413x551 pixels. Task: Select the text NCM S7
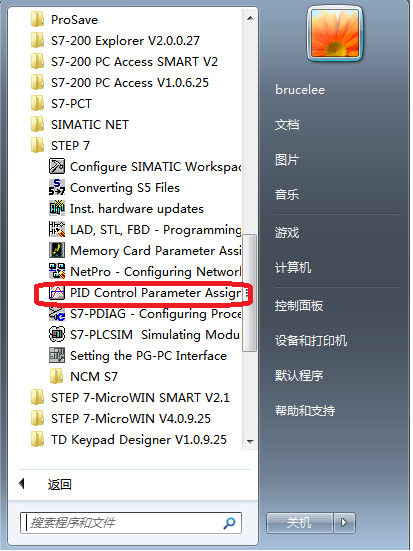pos(94,377)
